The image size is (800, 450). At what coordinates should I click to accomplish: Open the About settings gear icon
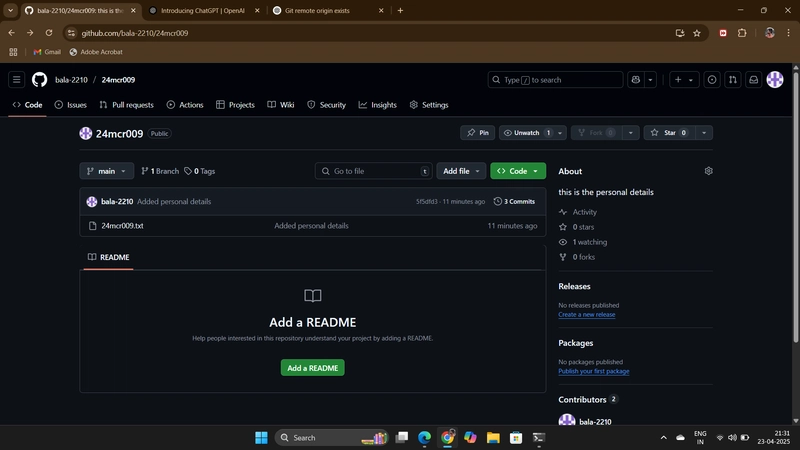click(708, 171)
